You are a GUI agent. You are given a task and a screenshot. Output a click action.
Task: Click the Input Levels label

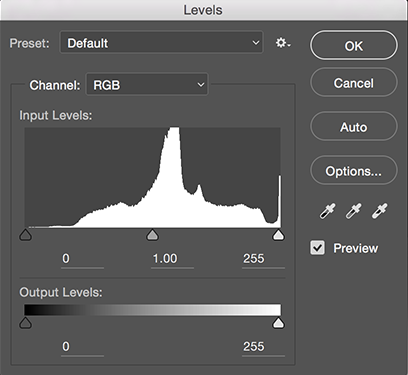pyautogui.click(x=56, y=115)
